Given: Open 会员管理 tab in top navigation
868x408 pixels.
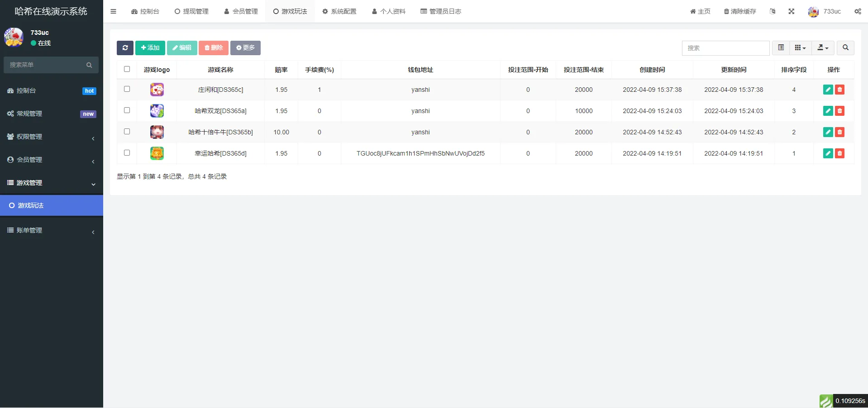Looking at the screenshot, I should click(x=241, y=11).
